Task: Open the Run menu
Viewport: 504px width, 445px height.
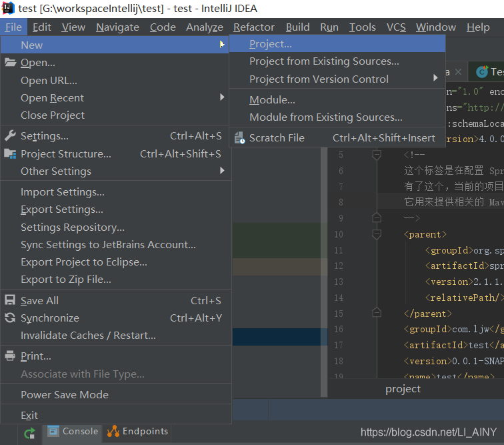Action: (329, 27)
